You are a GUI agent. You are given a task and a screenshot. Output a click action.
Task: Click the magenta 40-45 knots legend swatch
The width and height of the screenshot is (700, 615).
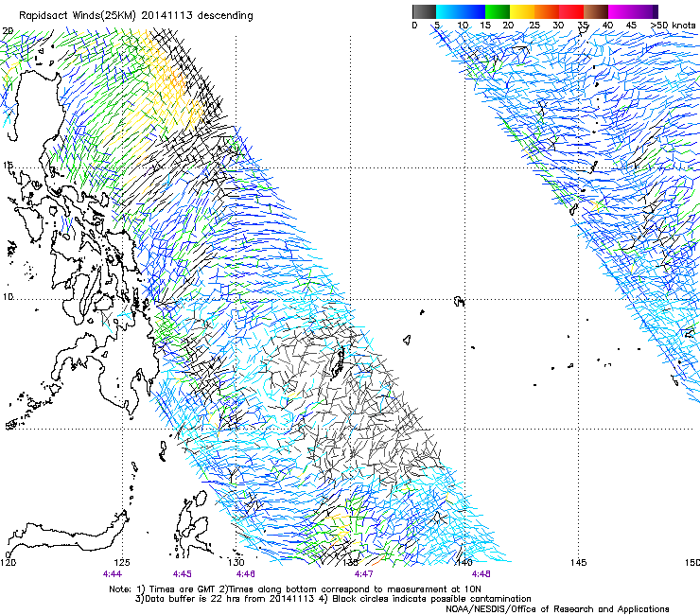(621, 11)
